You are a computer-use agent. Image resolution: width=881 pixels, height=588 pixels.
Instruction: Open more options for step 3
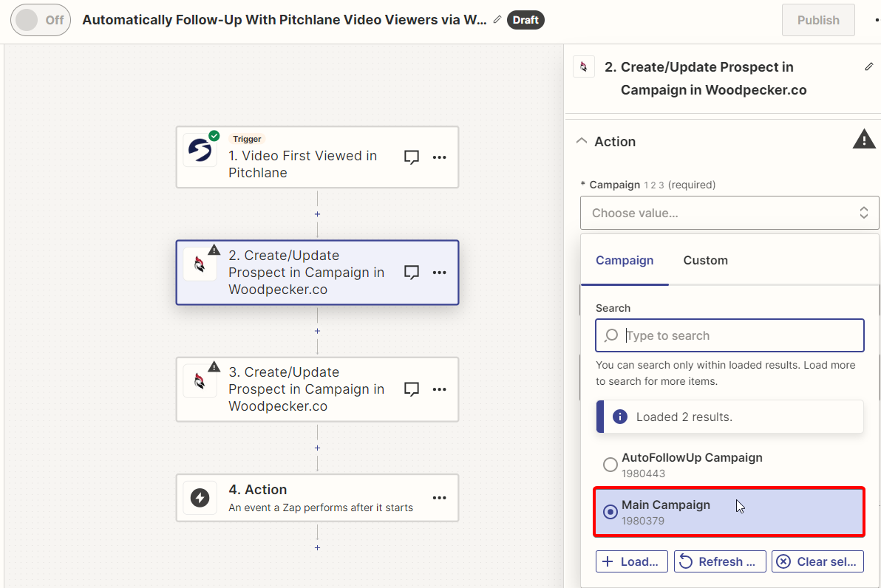(439, 389)
